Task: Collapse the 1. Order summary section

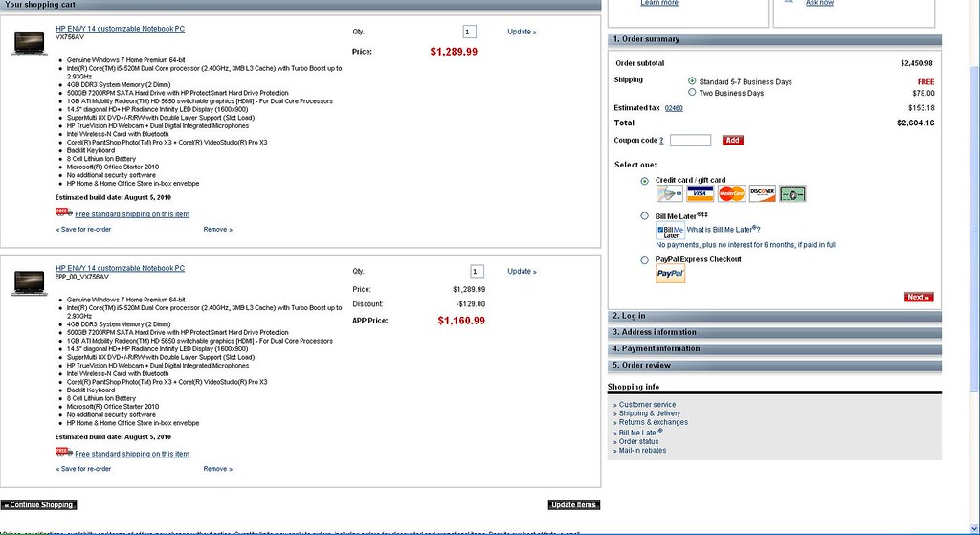Action: (774, 39)
